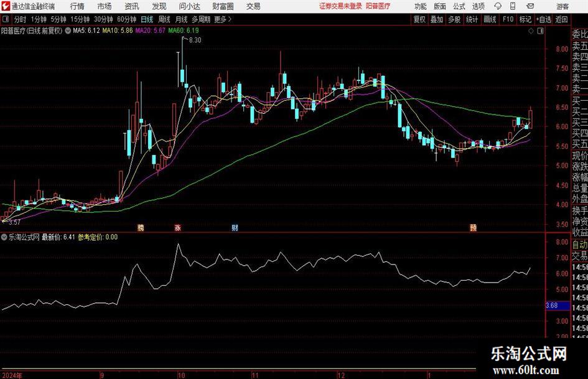Open the 发现 menu
The height and width of the screenshot is (379, 588).
(x=159, y=6)
